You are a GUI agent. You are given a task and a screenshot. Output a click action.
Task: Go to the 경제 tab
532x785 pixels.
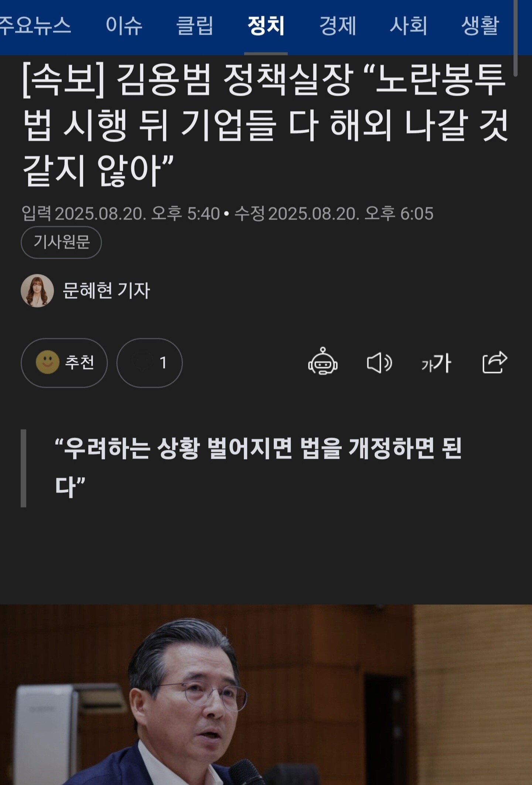click(338, 26)
